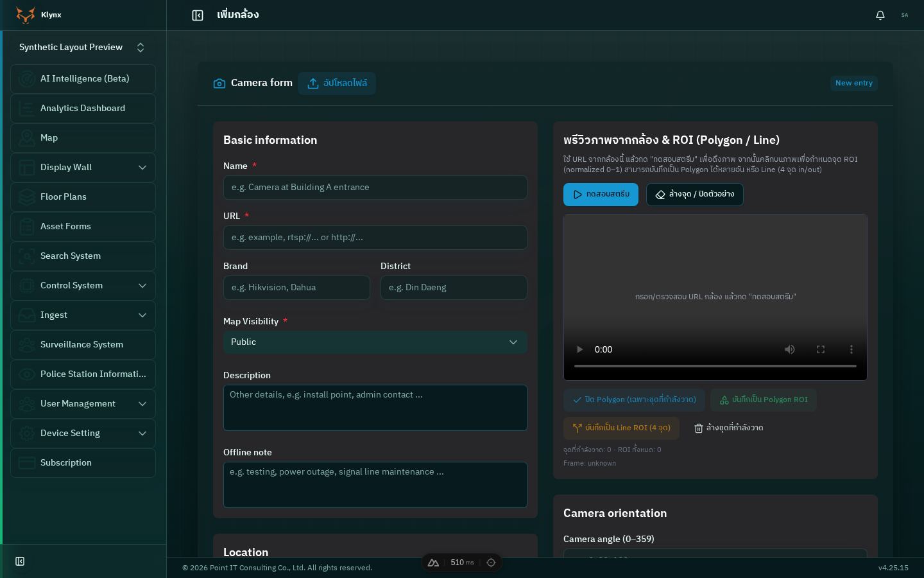Open preview video in fullscreen
The image size is (924, 578).
tap(821, 349)
